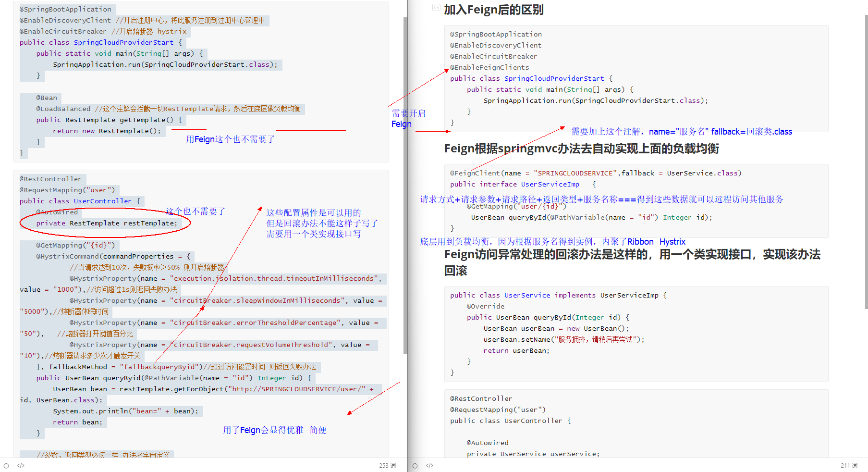Click '@RestController' in right window
The height and width of the screenshot is (472, 868).
click(x=481, y=398)
